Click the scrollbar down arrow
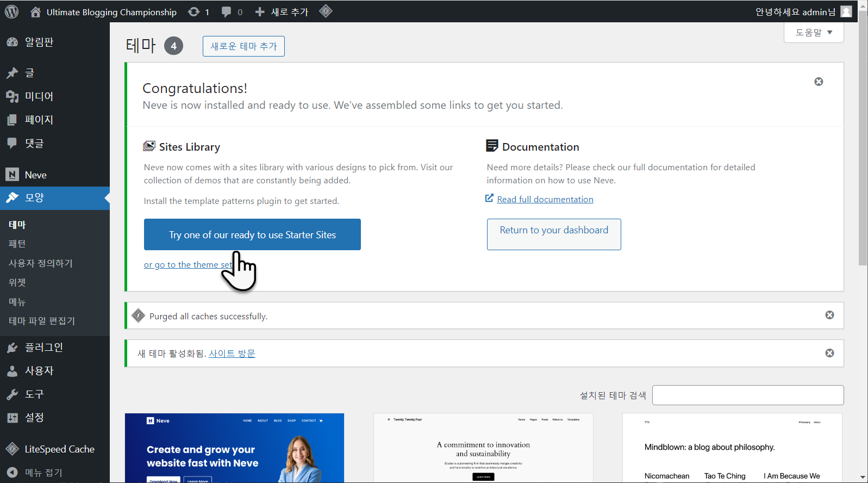Viewport: 868px width, 483px height. 863,478
